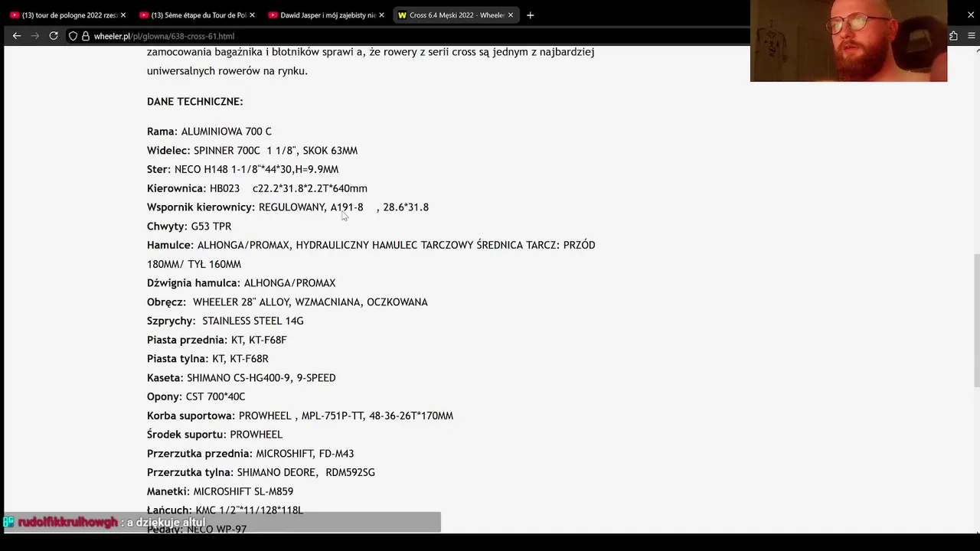Click the 'Ster: NECO H148' line
The height and width of the screenshot is (551, 980).
click(x=243, y=169)
